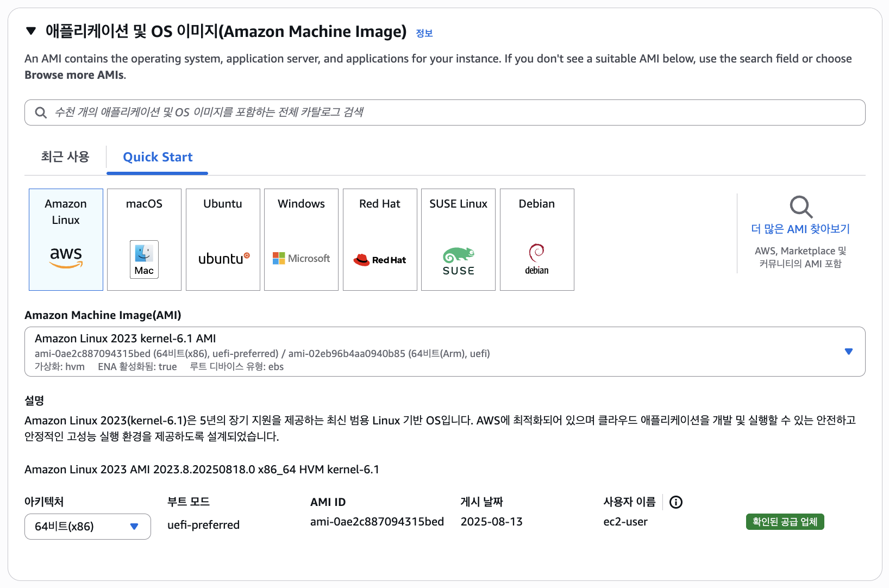
Task: Switch to the Quick Start tab
Action: 158,157
